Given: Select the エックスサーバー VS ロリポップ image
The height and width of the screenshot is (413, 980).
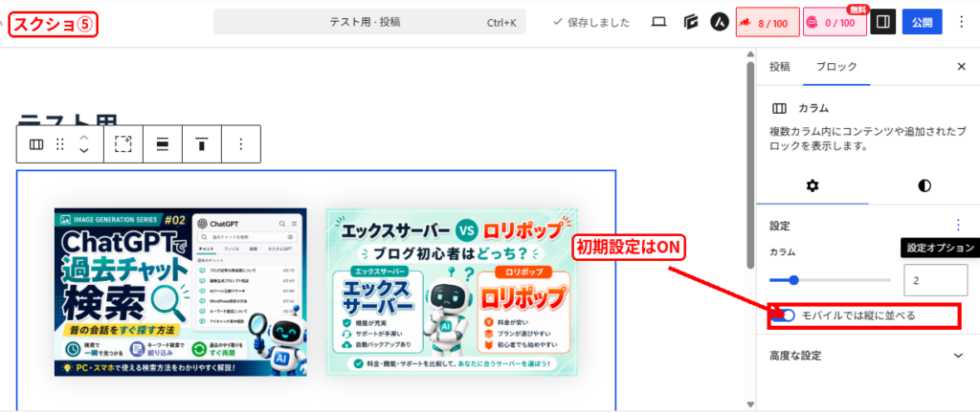Looking at the screenshot, I should point(452,292).
